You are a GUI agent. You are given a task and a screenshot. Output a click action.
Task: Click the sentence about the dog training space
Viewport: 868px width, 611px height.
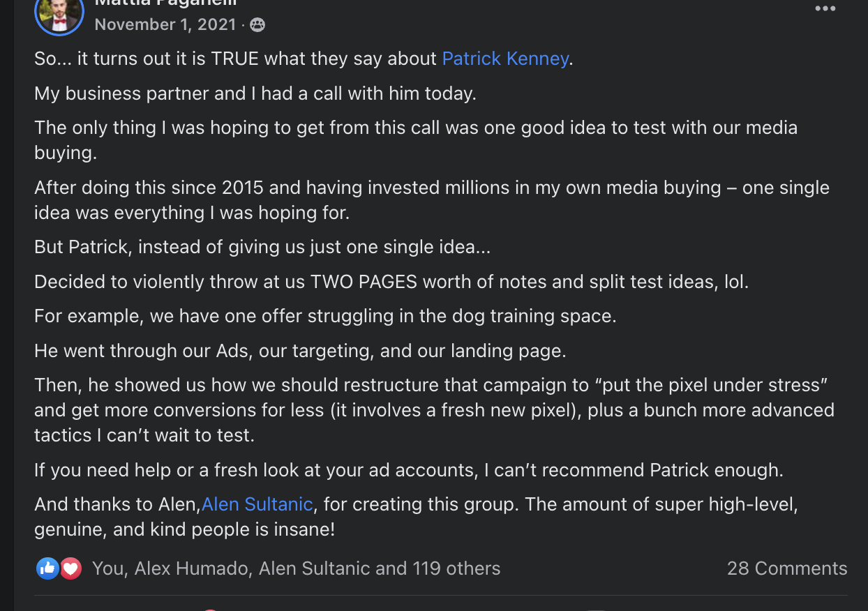click(325, 316)
